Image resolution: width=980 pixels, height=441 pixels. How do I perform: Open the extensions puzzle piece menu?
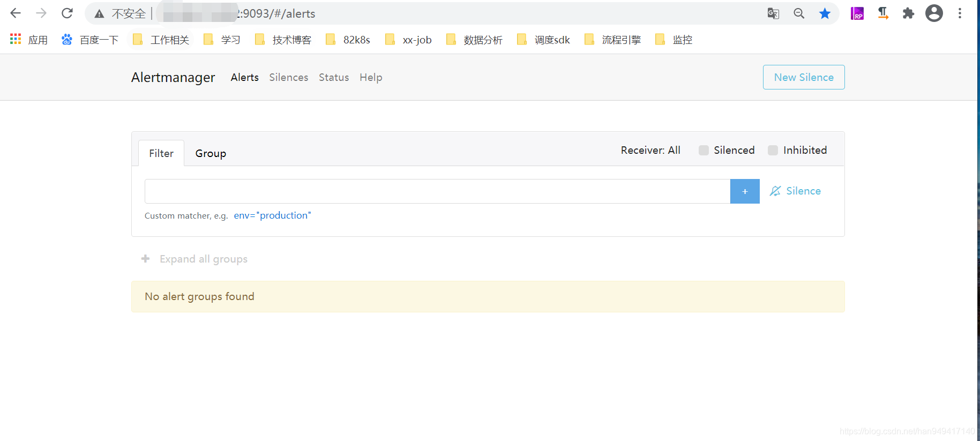click(908, 13)
